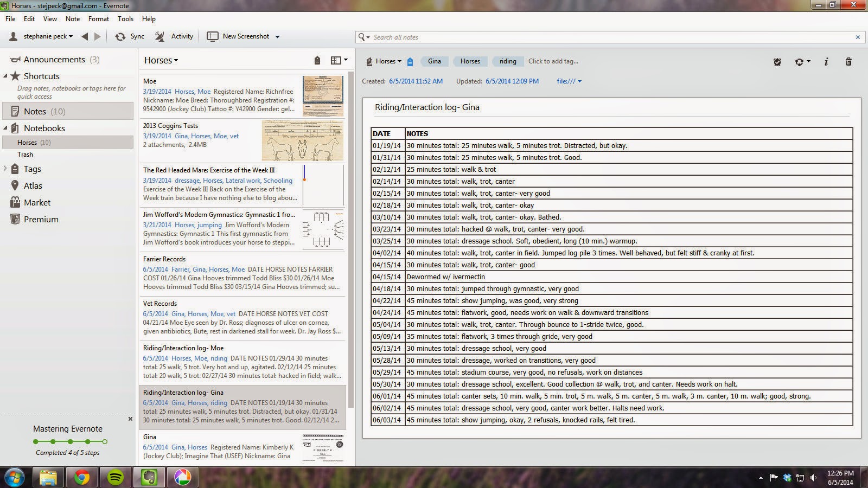Click the riding tag on the note

coord(508,61)
